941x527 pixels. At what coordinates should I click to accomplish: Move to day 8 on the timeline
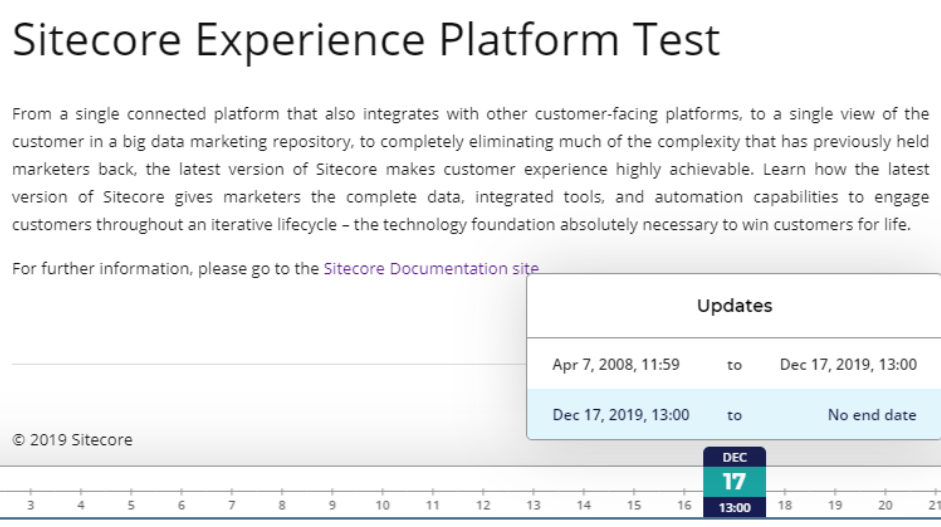(282, 505)
